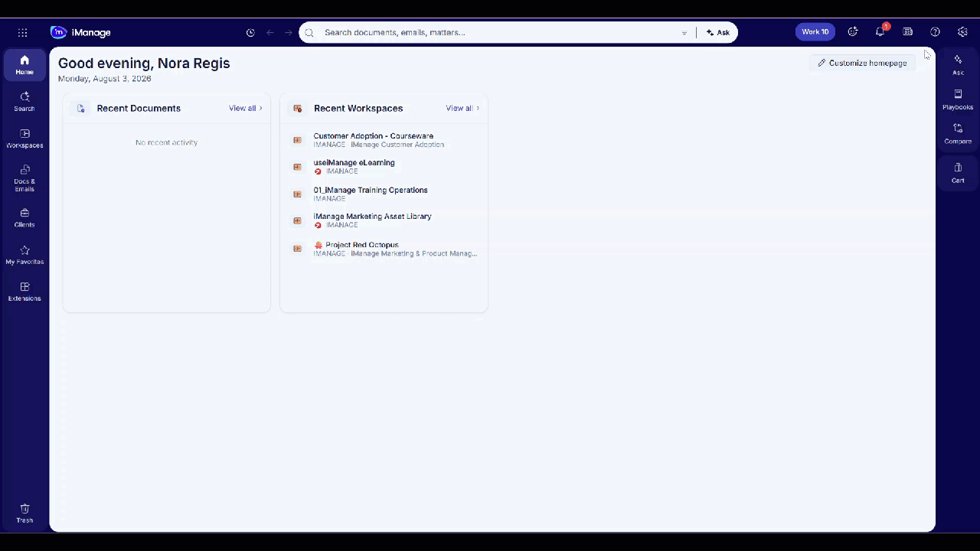The width and height of the screenshot is (980, 551).
Task: Click the date Monday, August 3, 2026
Action: (x=105, y=79)
